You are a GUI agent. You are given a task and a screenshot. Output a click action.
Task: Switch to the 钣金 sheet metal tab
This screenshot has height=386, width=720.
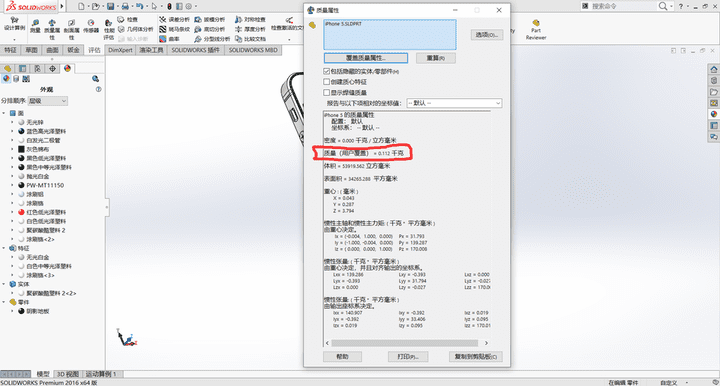coord(73,50)
